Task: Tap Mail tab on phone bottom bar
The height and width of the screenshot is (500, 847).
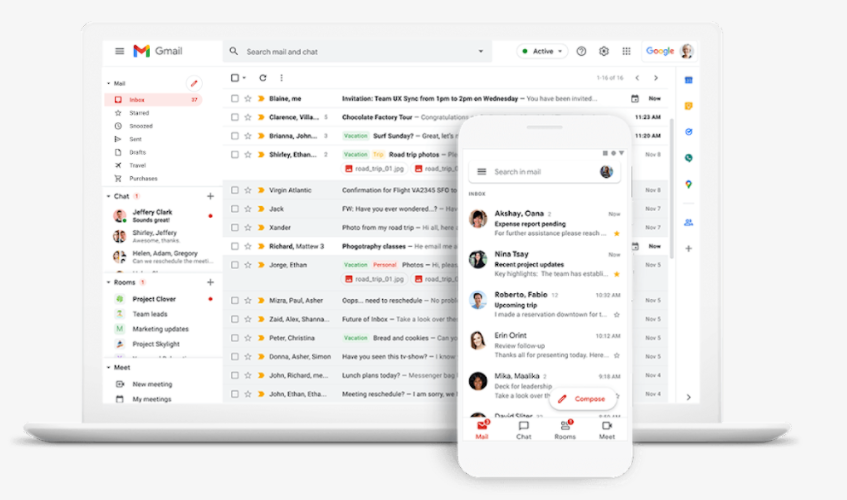Action: click(482, 430)
